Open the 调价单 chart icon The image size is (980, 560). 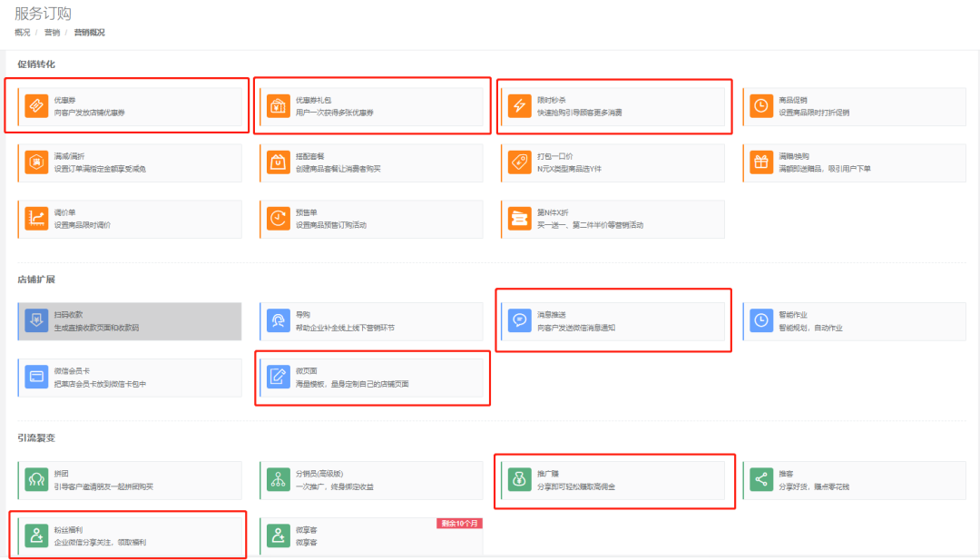tap(36, 218)
